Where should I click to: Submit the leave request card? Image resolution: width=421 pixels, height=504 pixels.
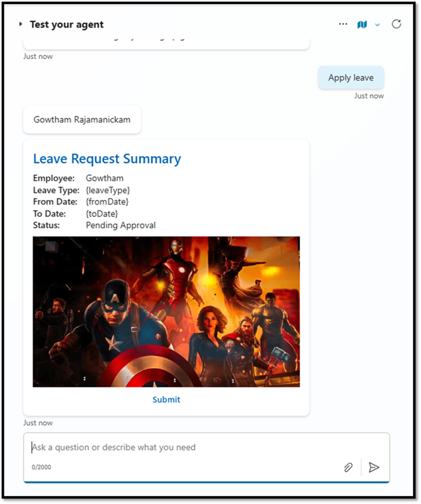(x=166, y=400)
